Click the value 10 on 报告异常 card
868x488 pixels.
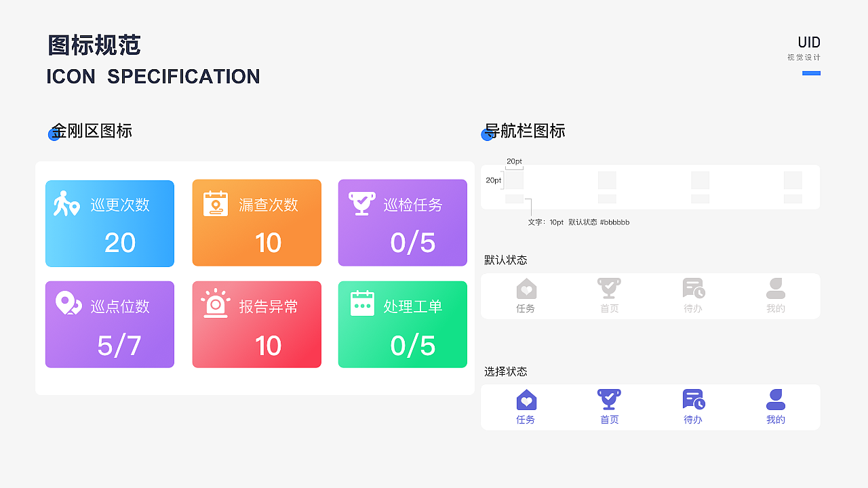tap(268, 346)
